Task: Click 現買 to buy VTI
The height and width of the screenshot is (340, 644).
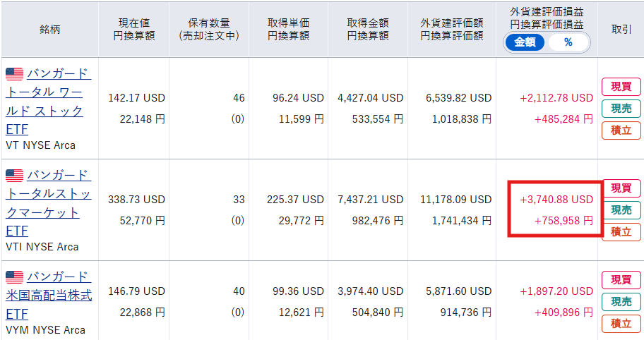Action: (x=621, y=188)
